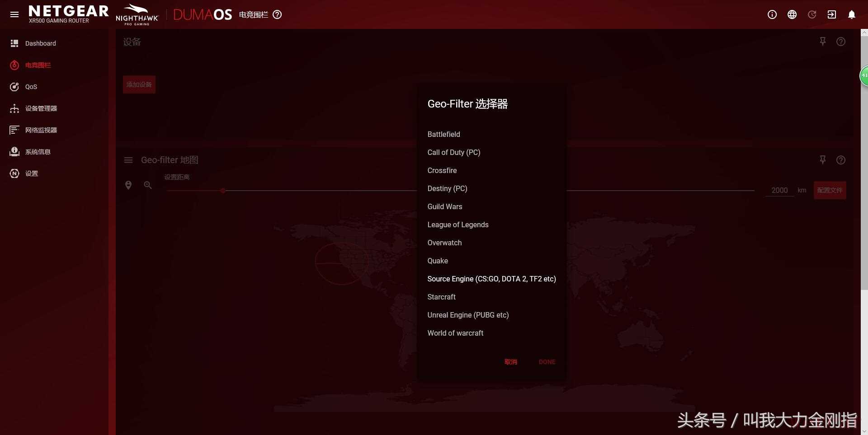Select Guild Wars option

point(492,206)
